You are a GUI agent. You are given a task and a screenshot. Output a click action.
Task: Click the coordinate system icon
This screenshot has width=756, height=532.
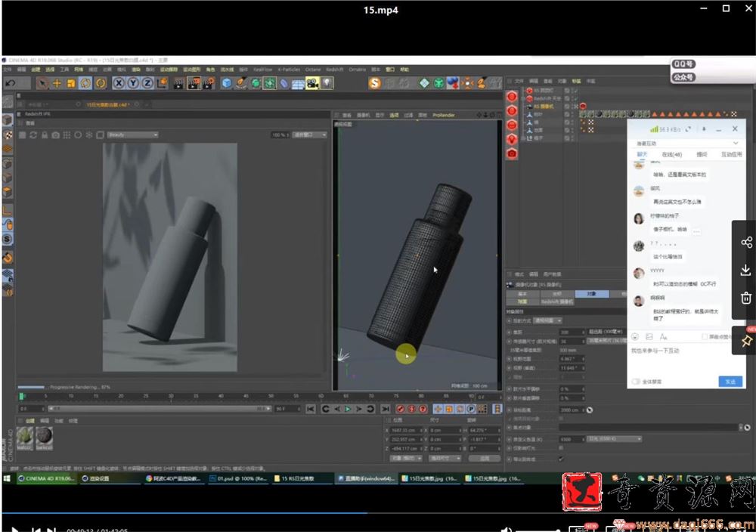click(162, 83)
